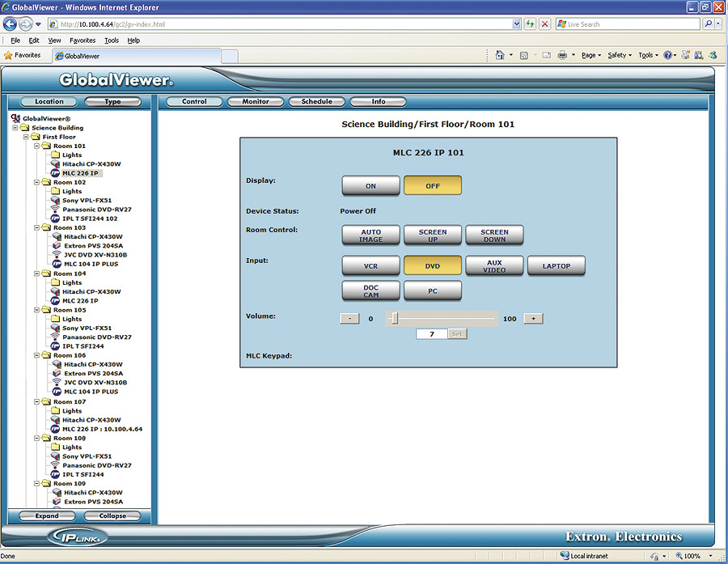Open the File menu

pos(15,40)
